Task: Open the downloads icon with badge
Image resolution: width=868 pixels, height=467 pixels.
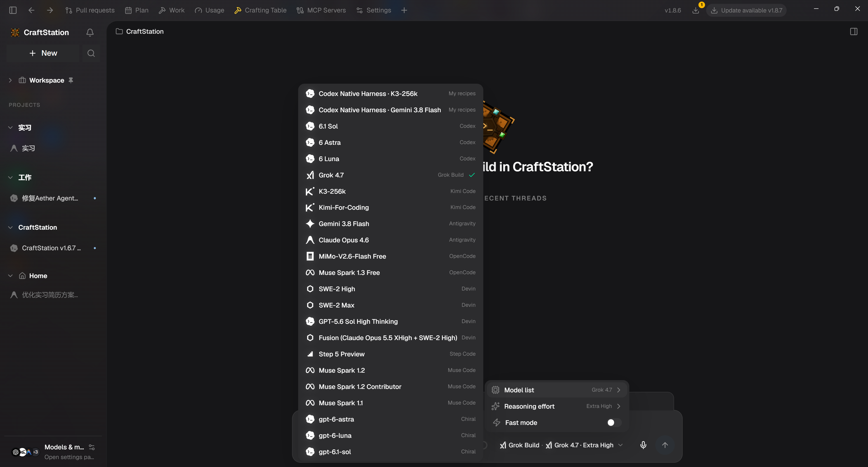Action: click(x=696, y=10)
